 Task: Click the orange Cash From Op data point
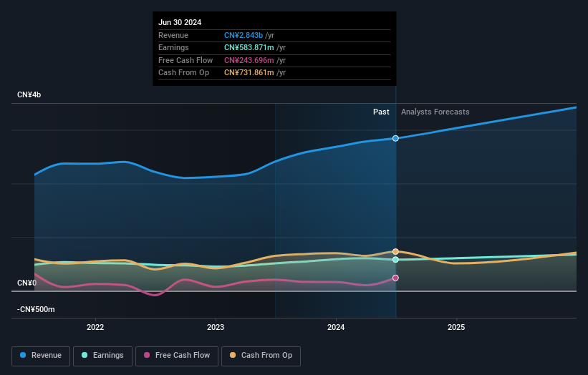(395, 251)
